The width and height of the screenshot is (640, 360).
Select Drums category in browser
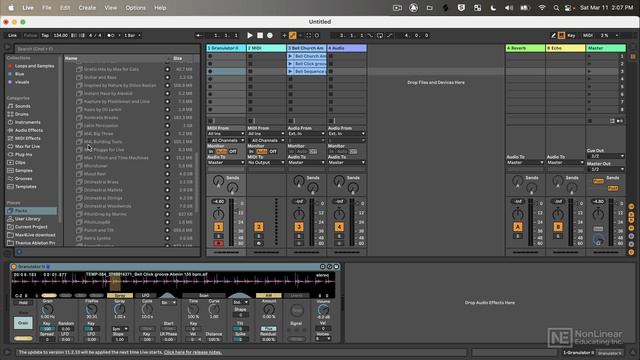coord(22,114)
